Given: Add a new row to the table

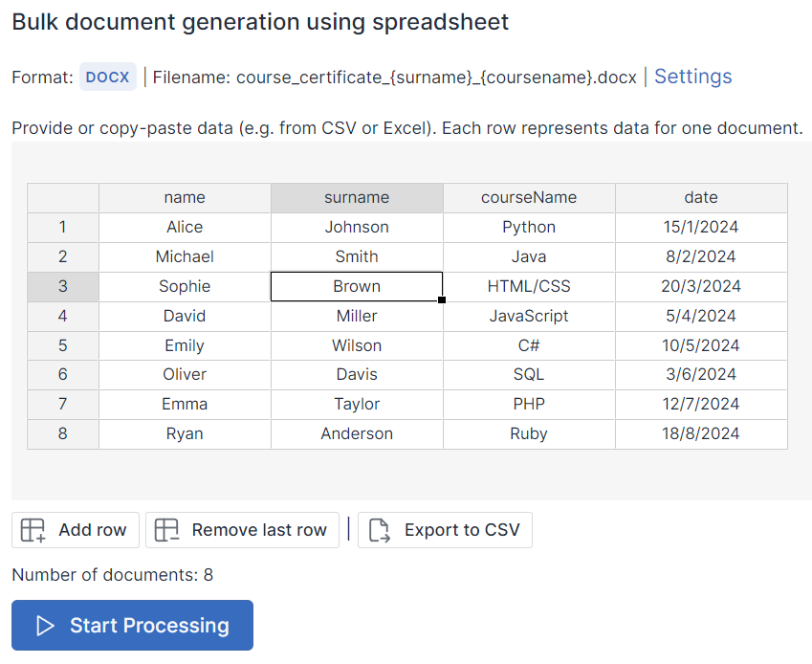Looking at the screenshot, I should pos(75,529).
